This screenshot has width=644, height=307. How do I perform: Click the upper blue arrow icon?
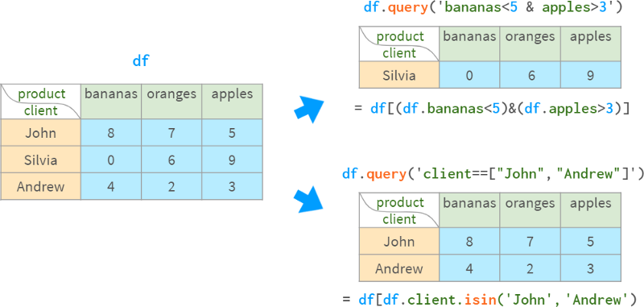(309, 110)
